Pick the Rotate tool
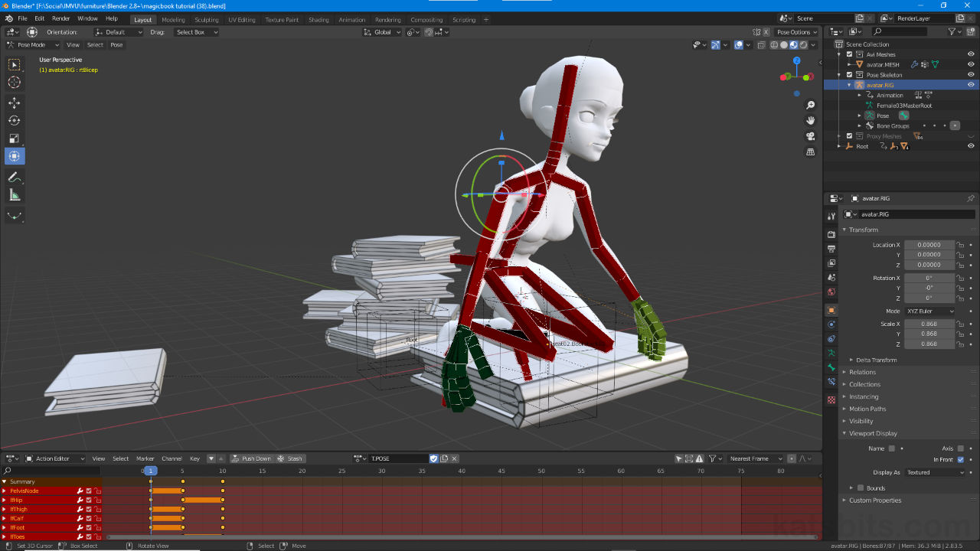This screenshot has height=551, width=980. coord(15,120)
